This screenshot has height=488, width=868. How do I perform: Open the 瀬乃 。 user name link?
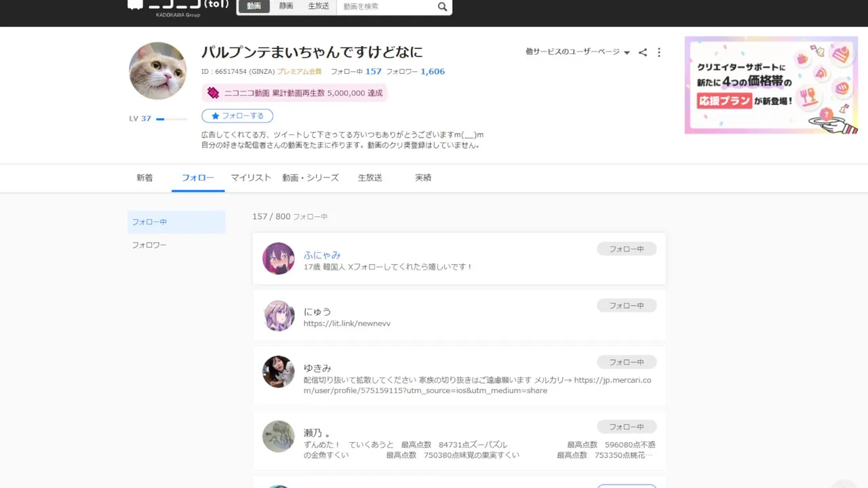coord(317,433)
